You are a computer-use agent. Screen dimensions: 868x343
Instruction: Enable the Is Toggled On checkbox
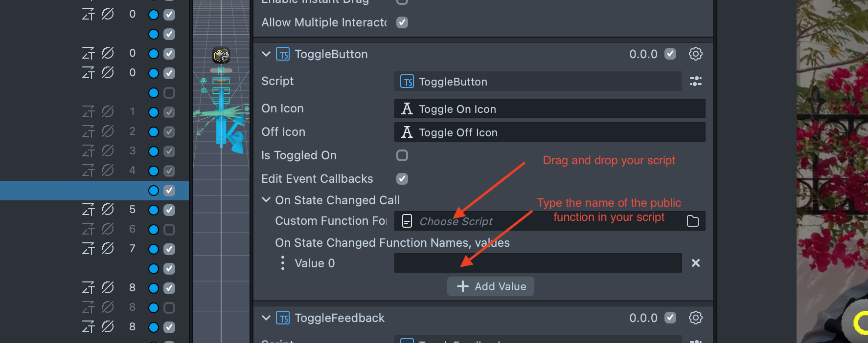402,155
